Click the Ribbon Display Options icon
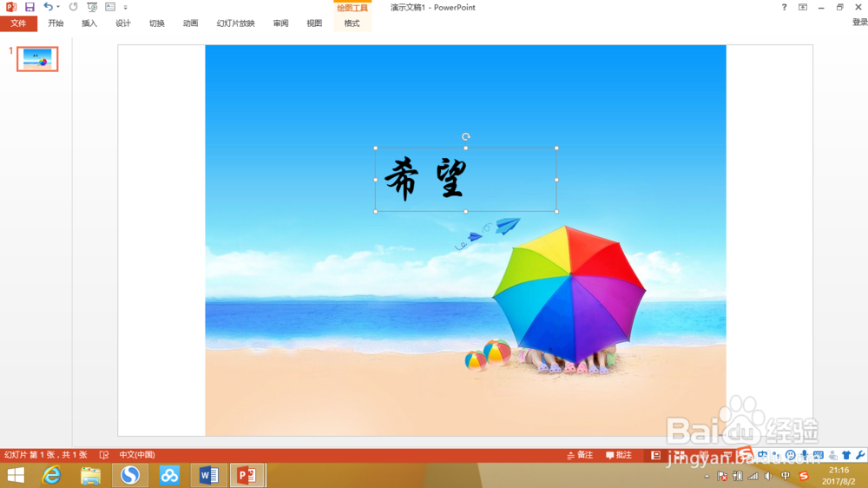 pyautogui.click(x=803, y=7)
